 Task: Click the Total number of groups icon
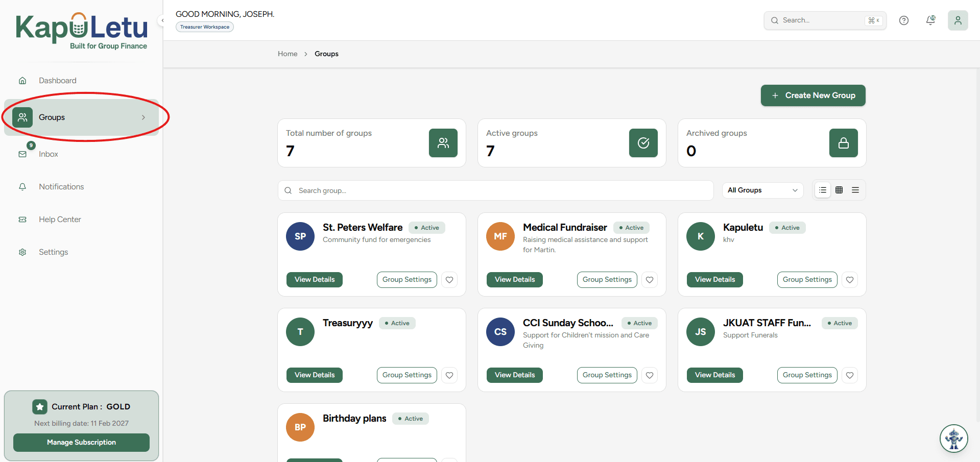click(443, 143)
